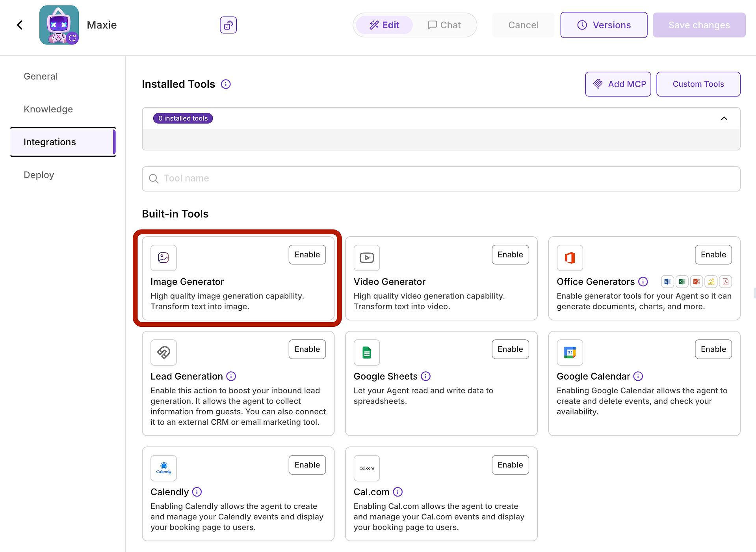Focus the Tool name search field
Image resolution: width=756 pixels, height=552 pixels.
pyautogui.click(x=441, y=179)
